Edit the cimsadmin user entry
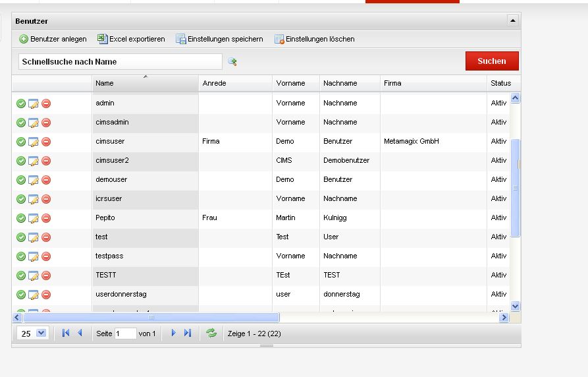This screenshot has height=377, width=588. (x=34, y=123)
